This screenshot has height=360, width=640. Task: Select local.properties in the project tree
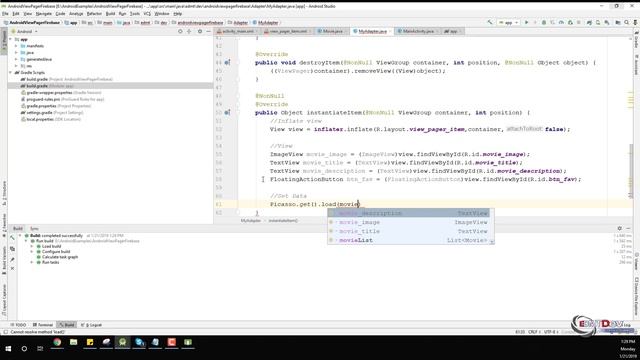pos(51,119)
